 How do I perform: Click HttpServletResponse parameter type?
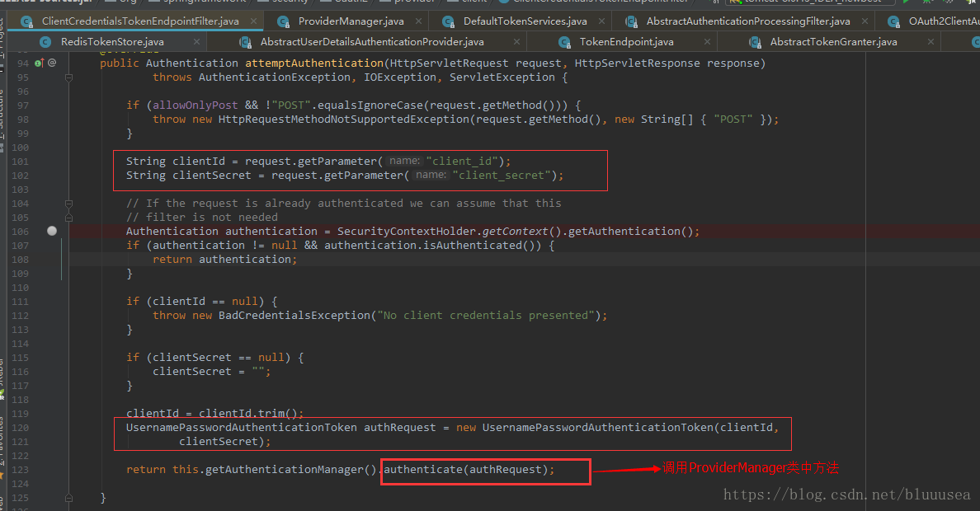637,63
